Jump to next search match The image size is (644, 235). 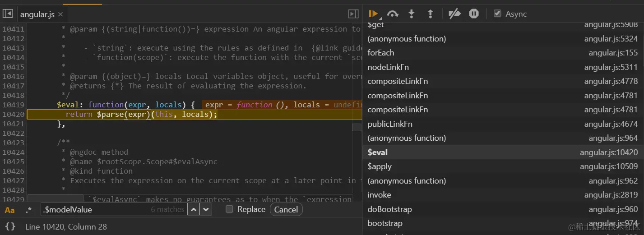click(206, 209)
